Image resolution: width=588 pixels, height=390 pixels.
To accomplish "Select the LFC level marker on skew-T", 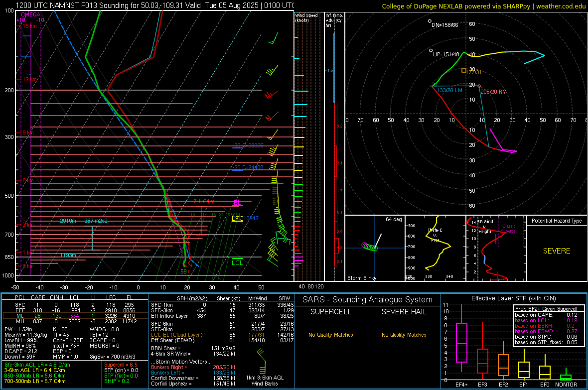I will pyautogui.click(x=237, y=219).
